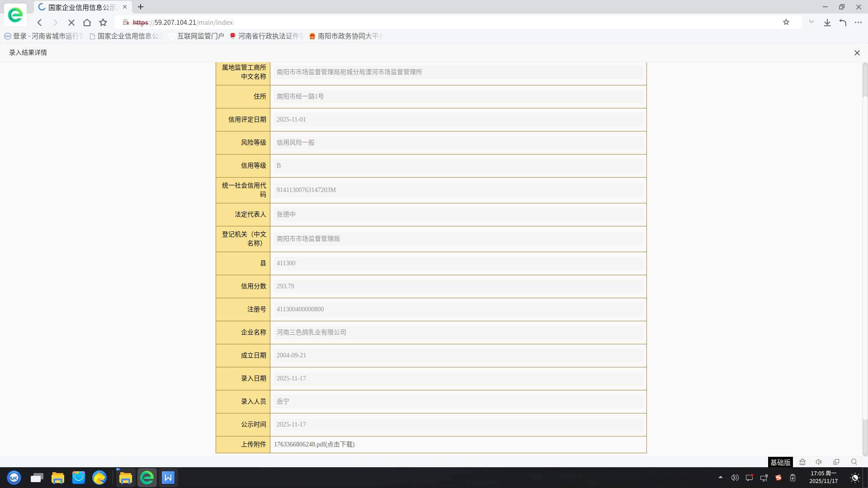Open downloads icon in browser toolbar
This screenshot has height=488, width=868.
[x=827, y=23]
